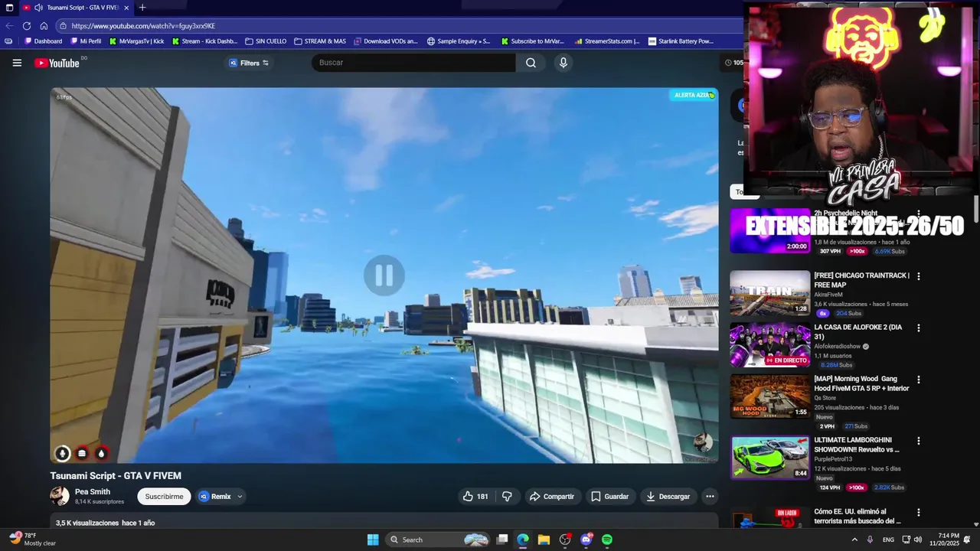Select the Tsunami Script browser tab
Viewport: 980px width, 551px height.
click(x=77, y=8)
